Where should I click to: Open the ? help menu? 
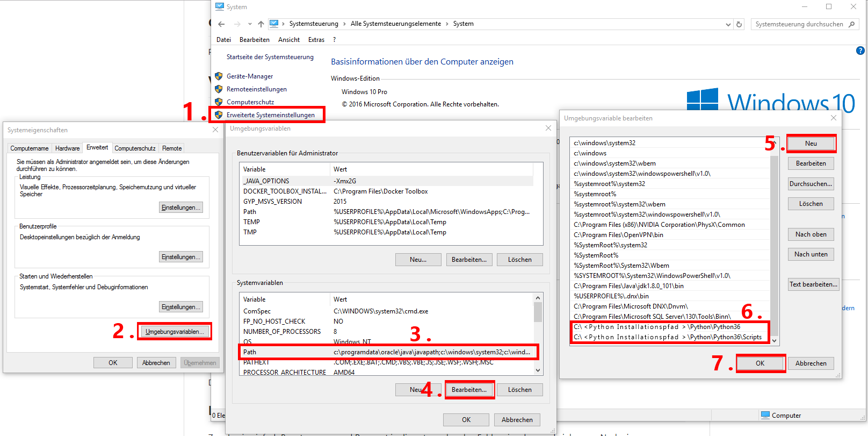coord(334,40)
